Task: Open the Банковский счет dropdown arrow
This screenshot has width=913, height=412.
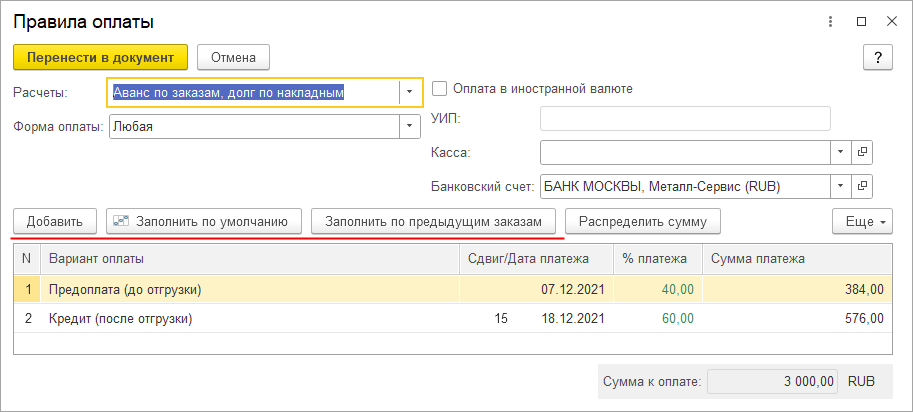Action: pyautogui.click(x=840, y=186)
